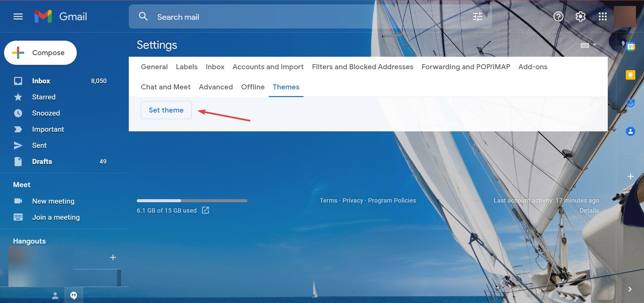The height and width of the screenshot is (303, 644).
Task: Get add-ons plus icon in side panel
Action: (631, 176)
